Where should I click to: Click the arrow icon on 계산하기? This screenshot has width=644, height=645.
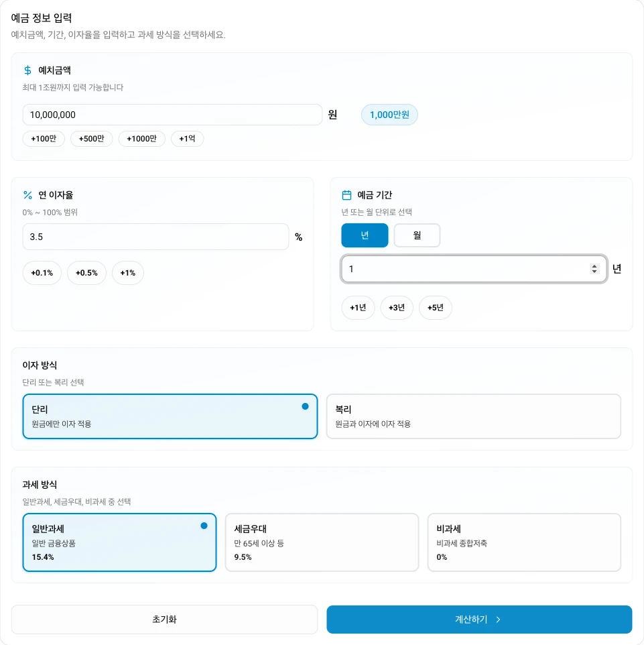coord(498,620)
